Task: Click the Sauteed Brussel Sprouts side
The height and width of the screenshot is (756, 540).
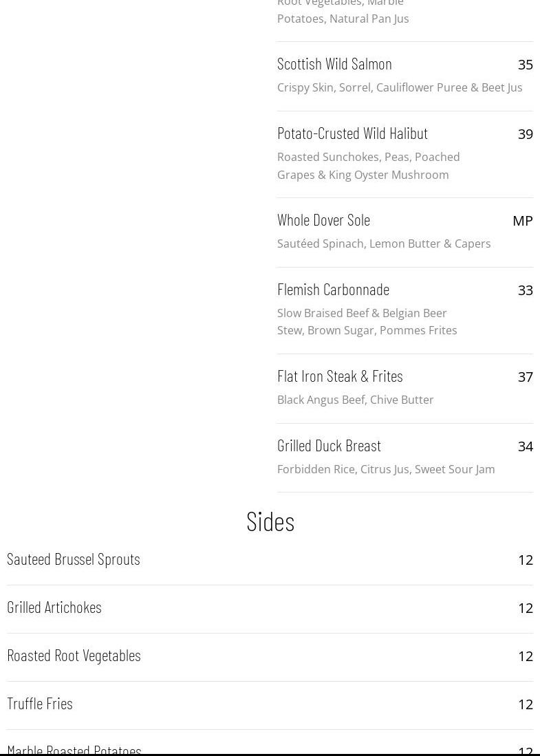Action: click(73, 559)
